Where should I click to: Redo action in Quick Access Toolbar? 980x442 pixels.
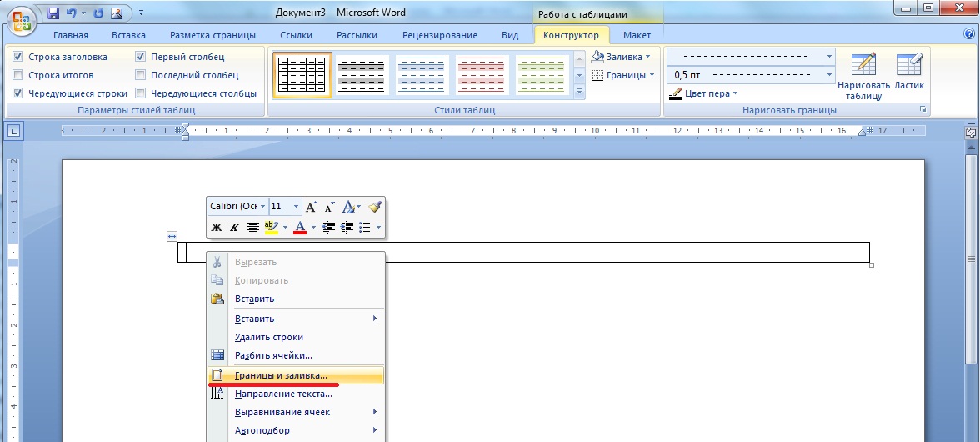pos(98,13)
